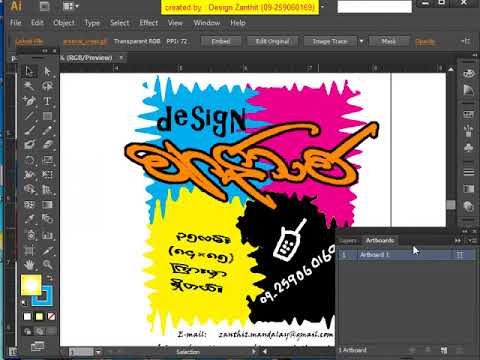The image size is (480, 360).
Task: Select the Slice tool
Action: (x=47, y=250)
